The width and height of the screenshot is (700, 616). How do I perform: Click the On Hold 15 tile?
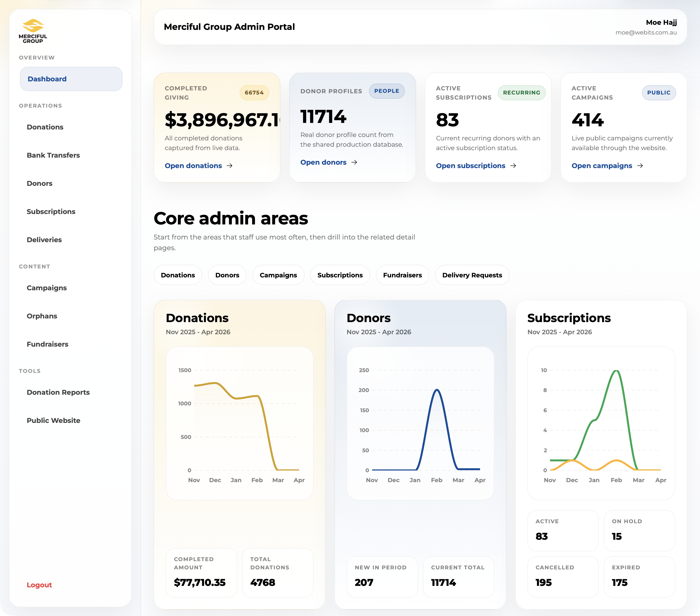(x=639, y=530)
